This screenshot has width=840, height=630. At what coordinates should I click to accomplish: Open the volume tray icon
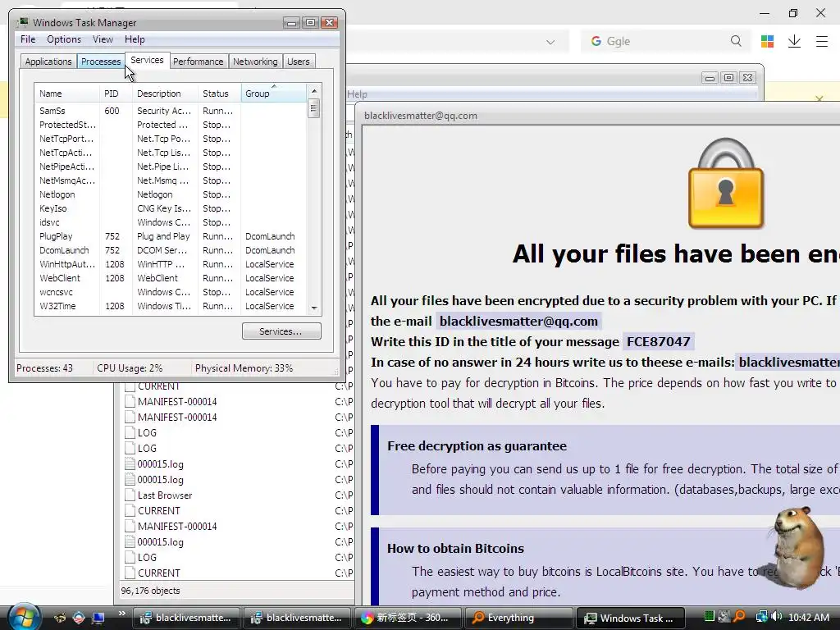(x=777, y=617)
